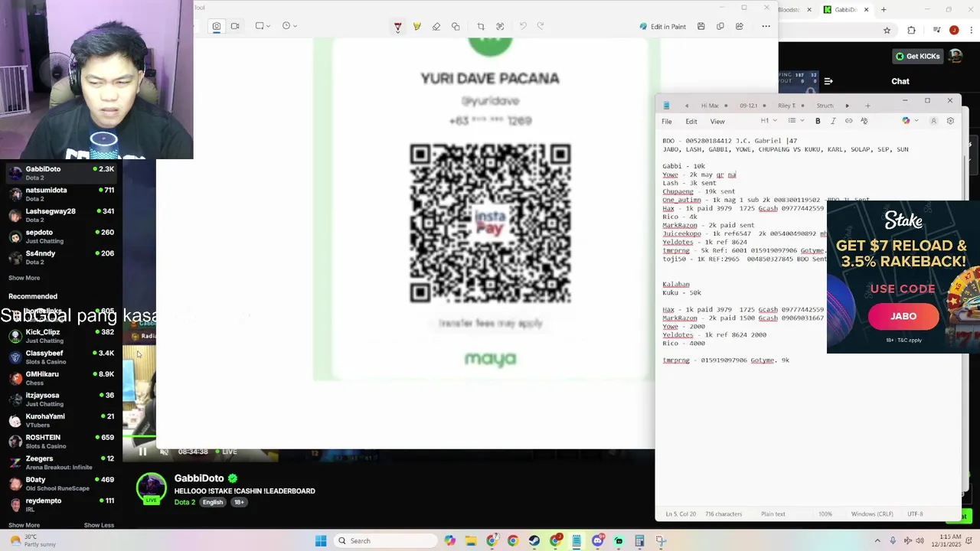Open ROSHTEIN recommended channel
Viewport: 980px width, 551px height.
tap(61, 442)
